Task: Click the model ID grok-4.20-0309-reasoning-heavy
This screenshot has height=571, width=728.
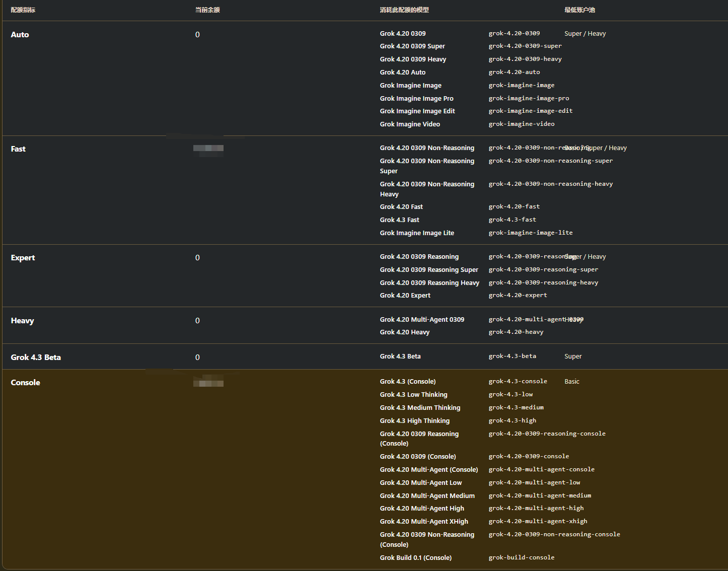Action: pos(543,282)
